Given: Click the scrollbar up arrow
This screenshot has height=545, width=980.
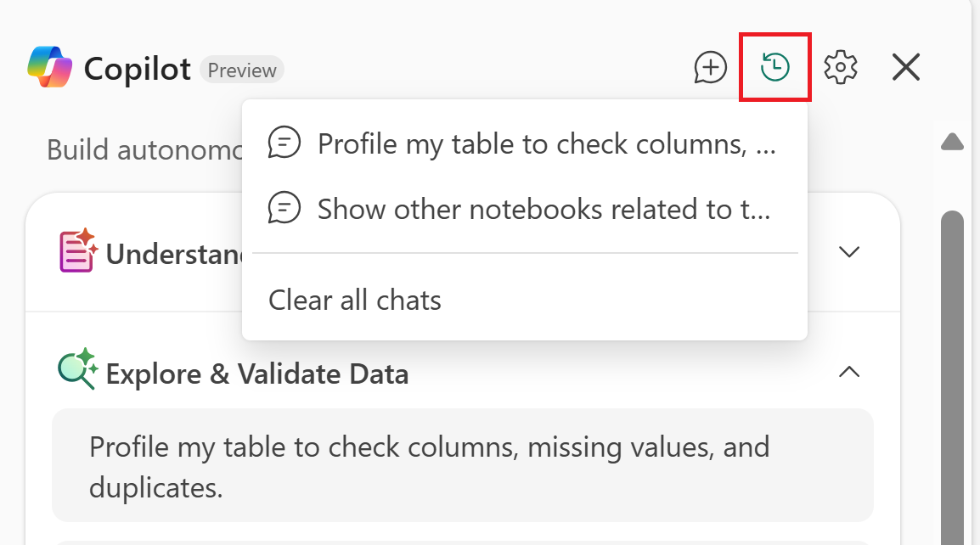Looking at the screenshot, I should pyautogui.click(x=952, y=142).
